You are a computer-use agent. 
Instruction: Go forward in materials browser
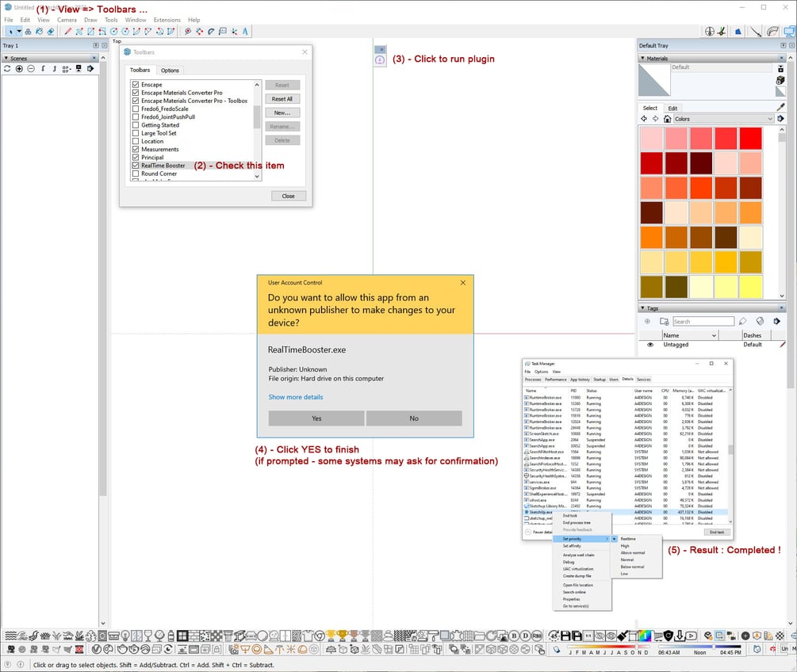click(655, 118)
